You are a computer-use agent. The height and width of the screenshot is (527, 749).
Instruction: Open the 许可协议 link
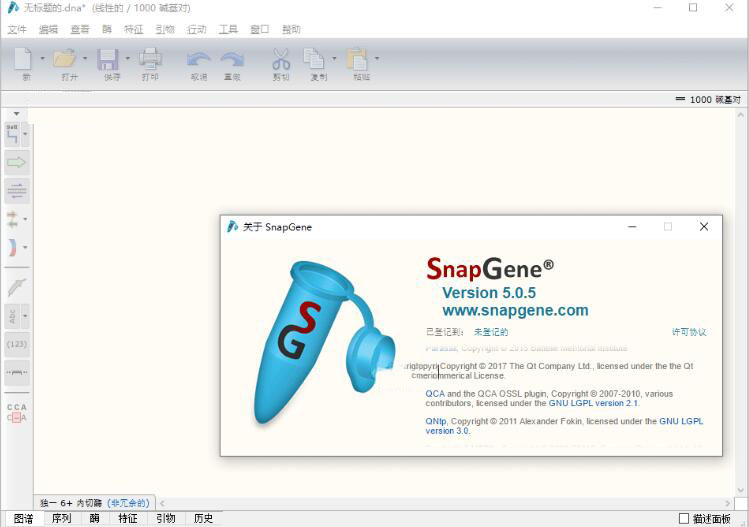click(x=689, y=332)
